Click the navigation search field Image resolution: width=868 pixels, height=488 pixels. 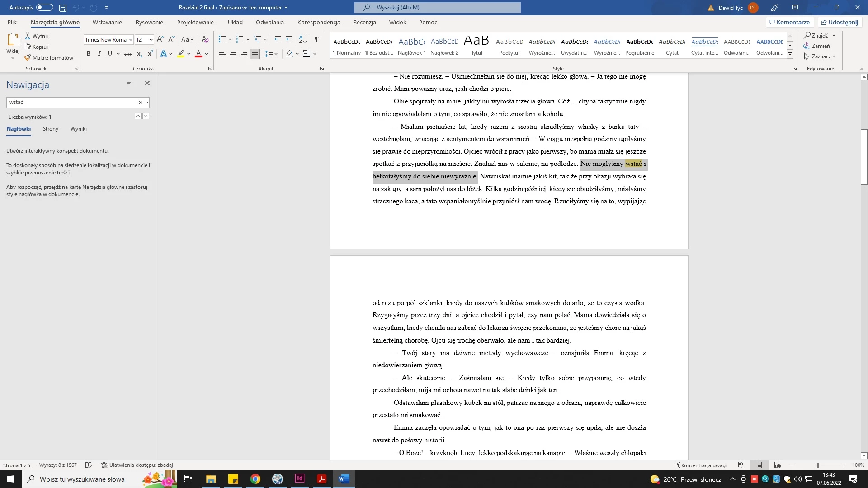[72, 103]
